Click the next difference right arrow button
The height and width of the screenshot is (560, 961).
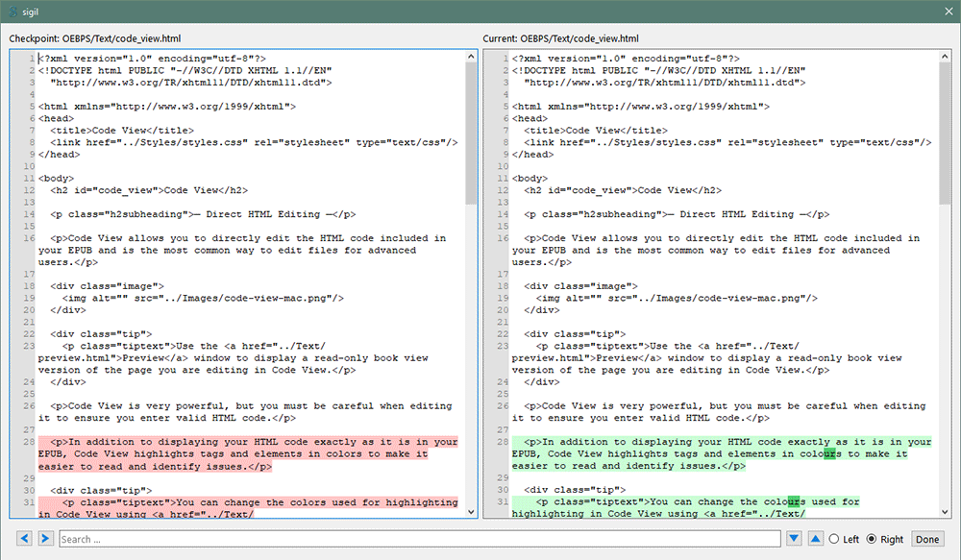pyautogui.click(x=45, y=539)
